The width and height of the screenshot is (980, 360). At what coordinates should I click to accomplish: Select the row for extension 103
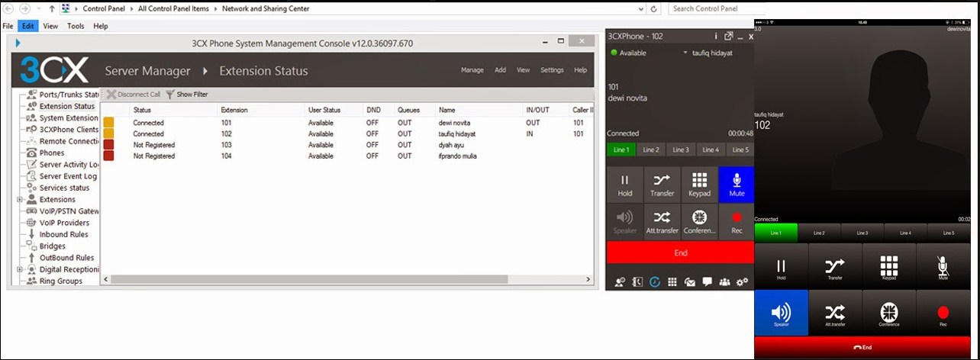(347, 145)
